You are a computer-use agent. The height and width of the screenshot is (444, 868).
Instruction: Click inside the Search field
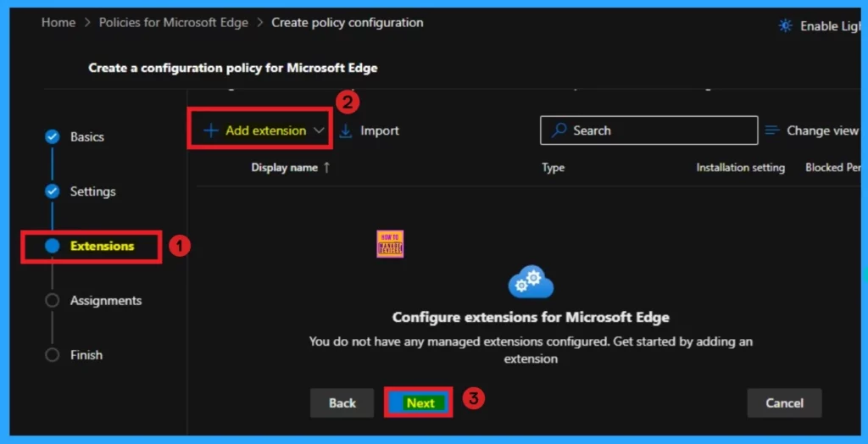tap(648, 130)
